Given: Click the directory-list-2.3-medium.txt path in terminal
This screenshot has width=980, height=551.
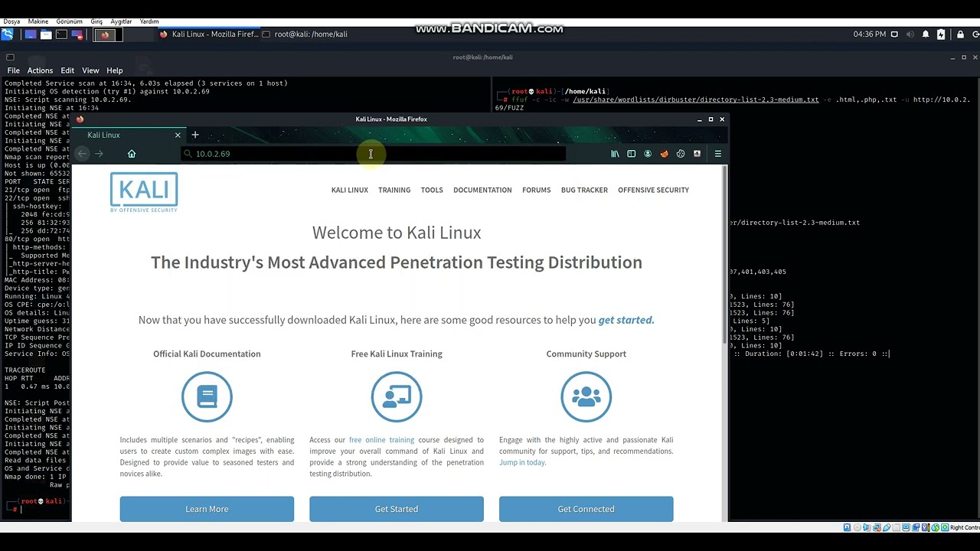Looking at the screenshot, I should [x=696, y=99].
